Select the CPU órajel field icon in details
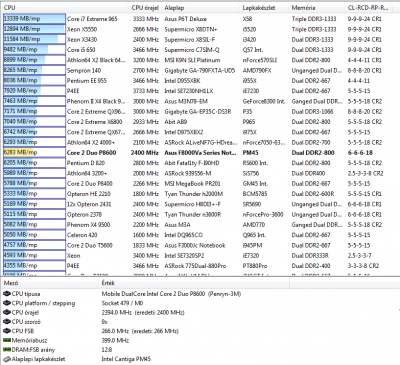Image resolution: width=400 pixels, height=365 pixels. point(7,312)
